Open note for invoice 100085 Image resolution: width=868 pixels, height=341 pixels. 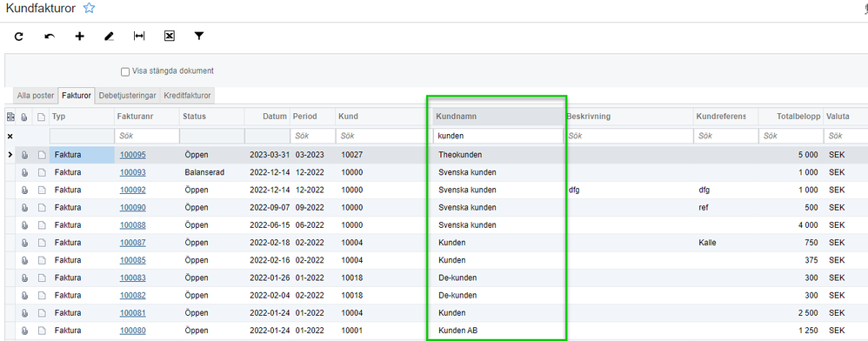pos(41,260)
